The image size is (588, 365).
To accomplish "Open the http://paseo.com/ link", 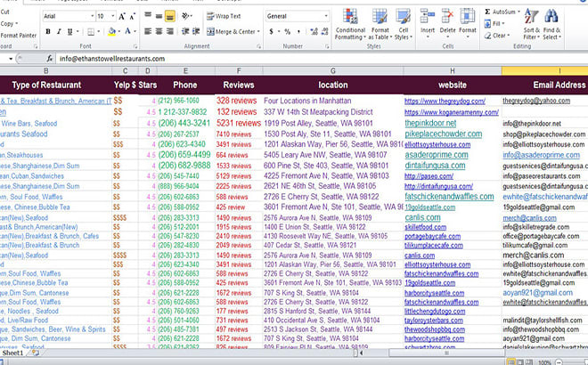I will (429, 175).
